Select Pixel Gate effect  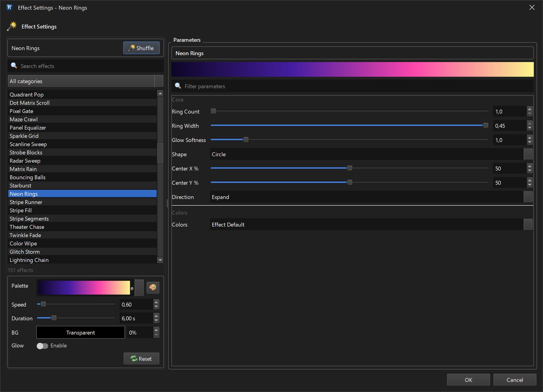tap(82, 111)
